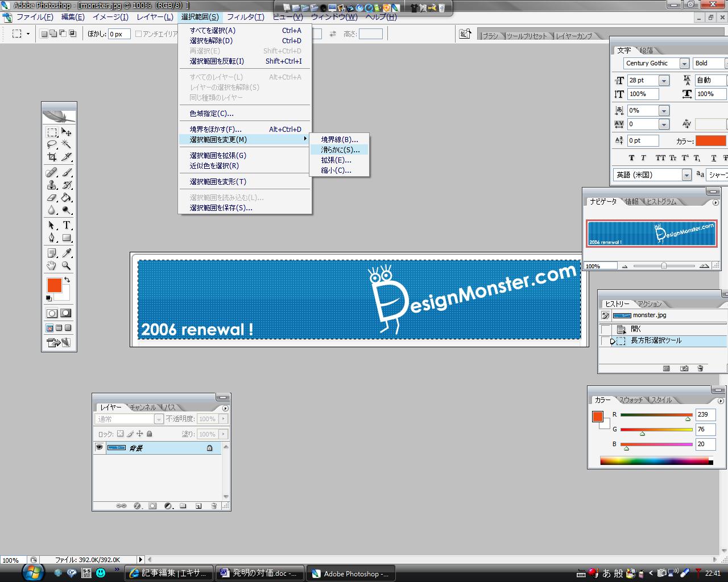Image resolution: width=728 pixels, height=582 pixels.
Task: Click the Character panel カラー swatch
Action: pyautogui.click(x=711, y=141)
